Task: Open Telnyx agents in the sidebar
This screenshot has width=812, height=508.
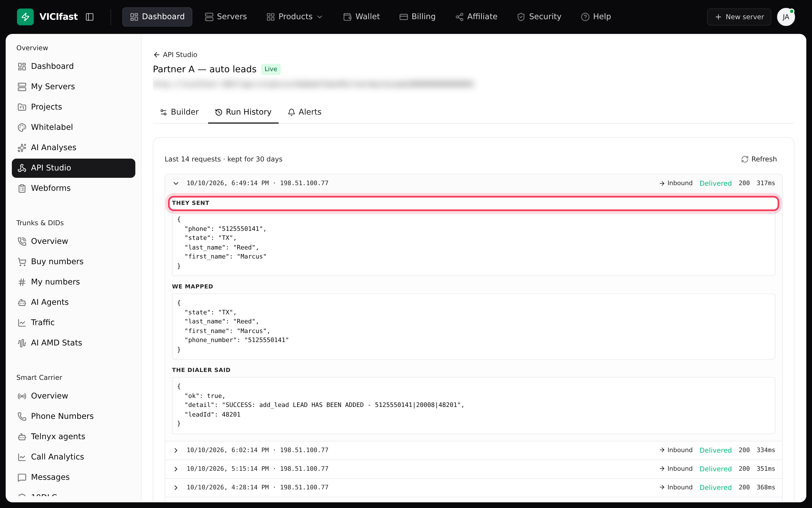Action: tap(74, 436)
